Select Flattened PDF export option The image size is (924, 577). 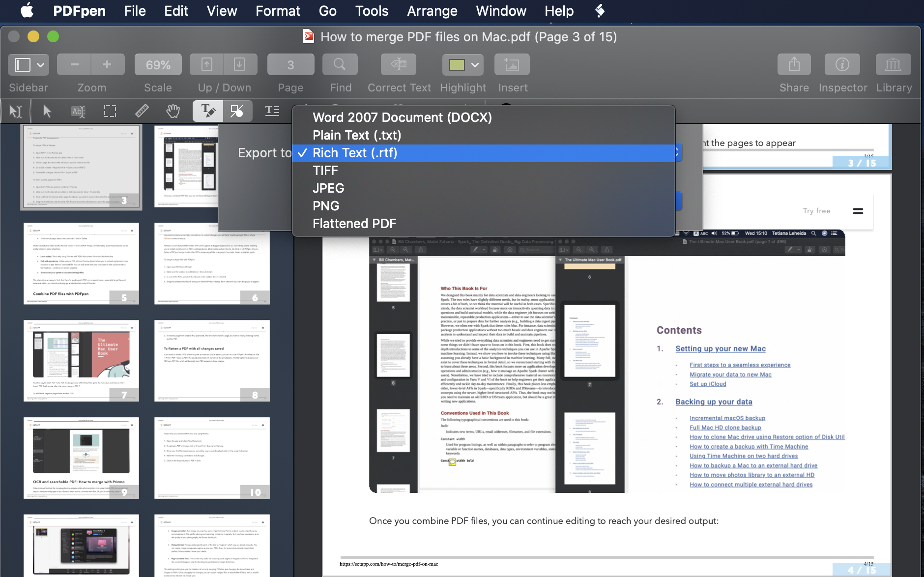(x=354, y=224)
